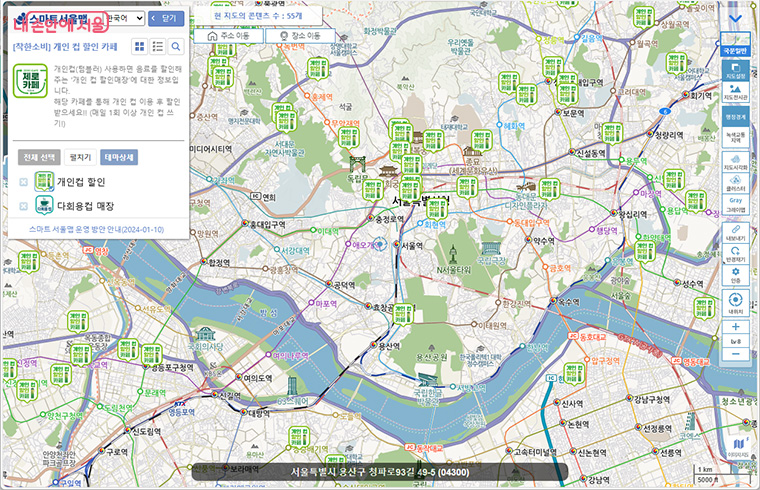Image resolution: width=760 pixels, height=490 pixels.
Task: Open 스마트 서울맵 운영 방안 안내 notice link
Action: point(96,230)
